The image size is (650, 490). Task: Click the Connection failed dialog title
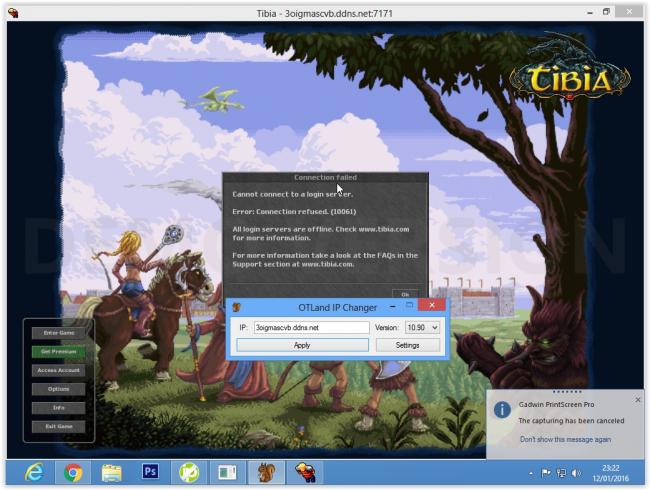325,177
